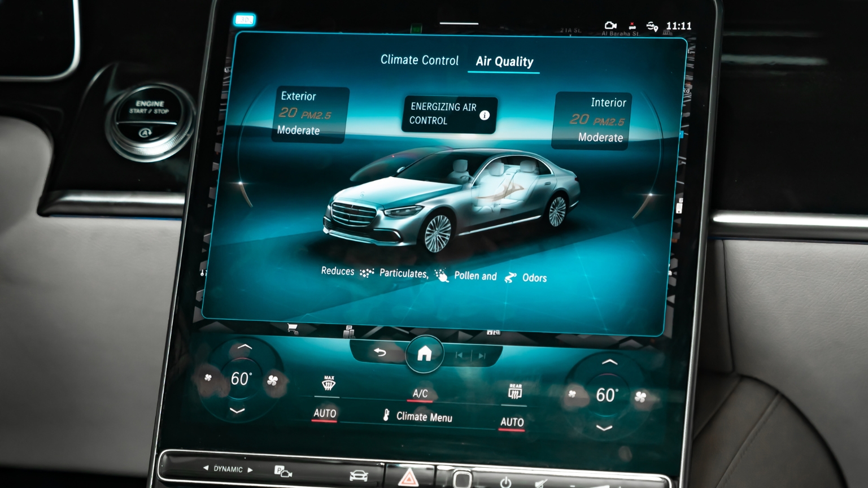The image size is (868, 488).
Task: Switch to the Climate Control tab
Action: click(x=419, y=60)
